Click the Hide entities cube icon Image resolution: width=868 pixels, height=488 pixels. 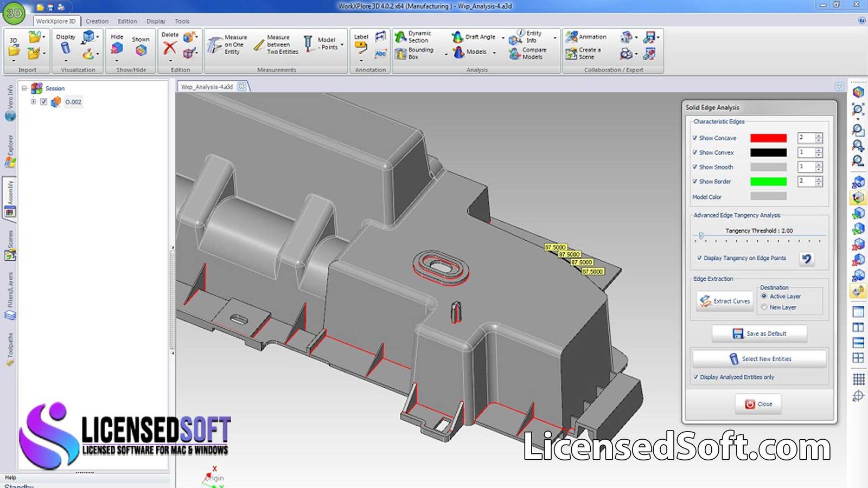(x=117, y=48)
